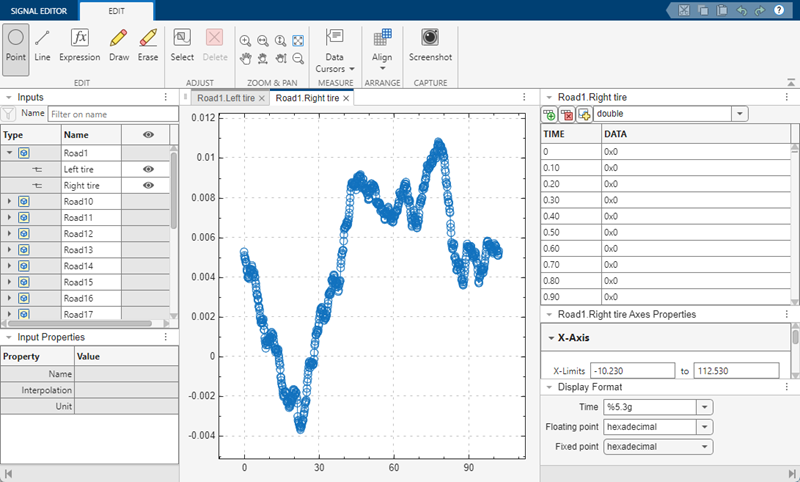Collapse the Display Format panel
The width and height of the screenshot is (800, 482).
(549, 387)
